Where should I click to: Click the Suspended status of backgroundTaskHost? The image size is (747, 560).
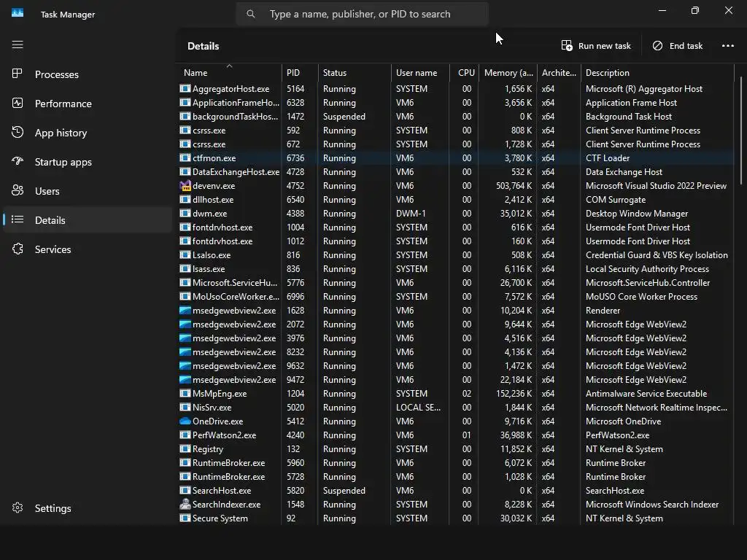click(x=344, y=116)
